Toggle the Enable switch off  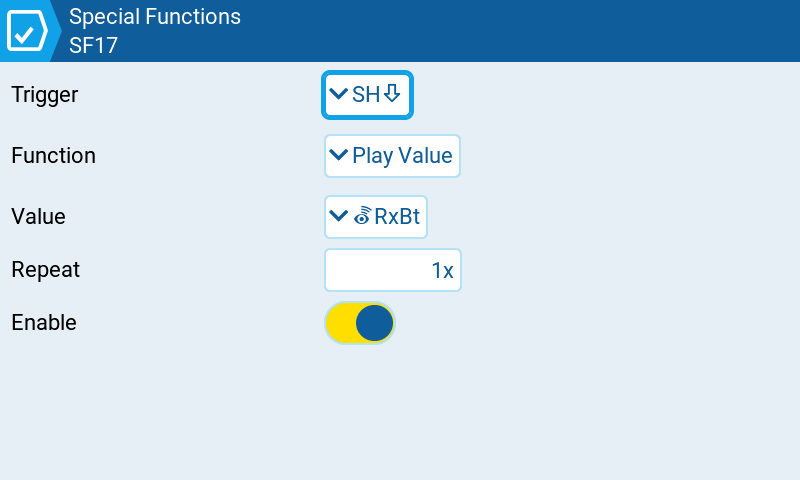point(360,323)
